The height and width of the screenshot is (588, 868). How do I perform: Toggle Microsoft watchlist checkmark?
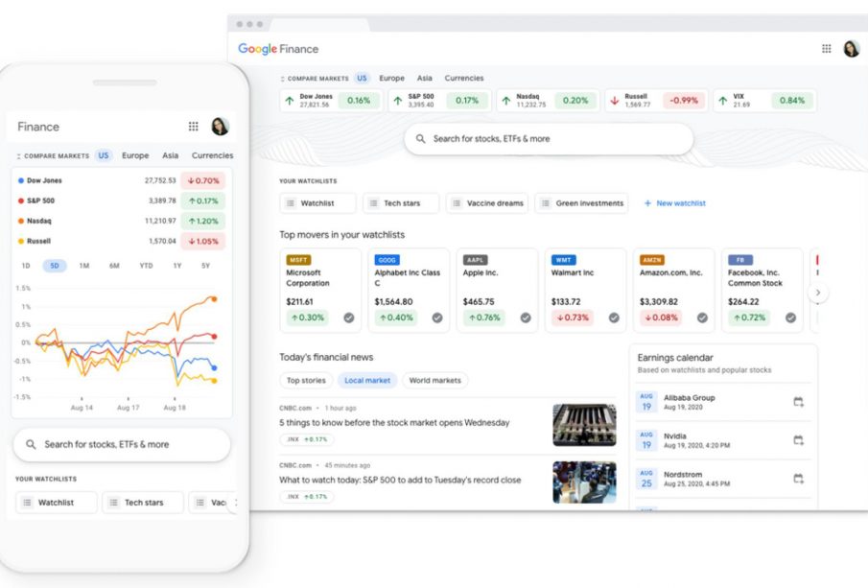[x=349, y=318]
